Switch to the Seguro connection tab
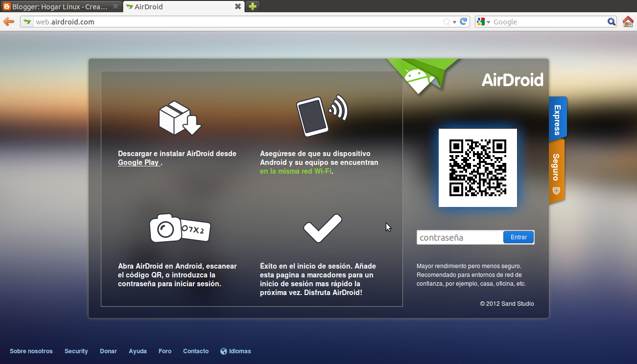This screenshot has height=364, width=637. coord(556,171)
